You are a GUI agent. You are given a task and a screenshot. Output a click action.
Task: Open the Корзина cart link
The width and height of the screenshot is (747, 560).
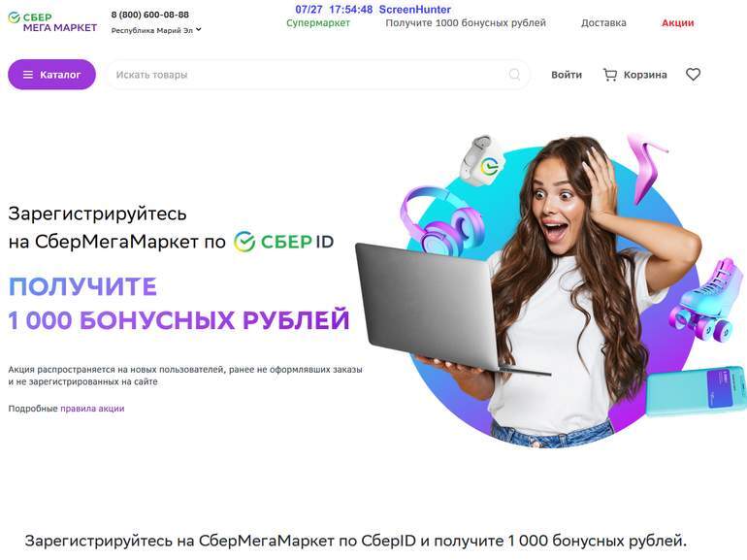(x=645, y=75)
